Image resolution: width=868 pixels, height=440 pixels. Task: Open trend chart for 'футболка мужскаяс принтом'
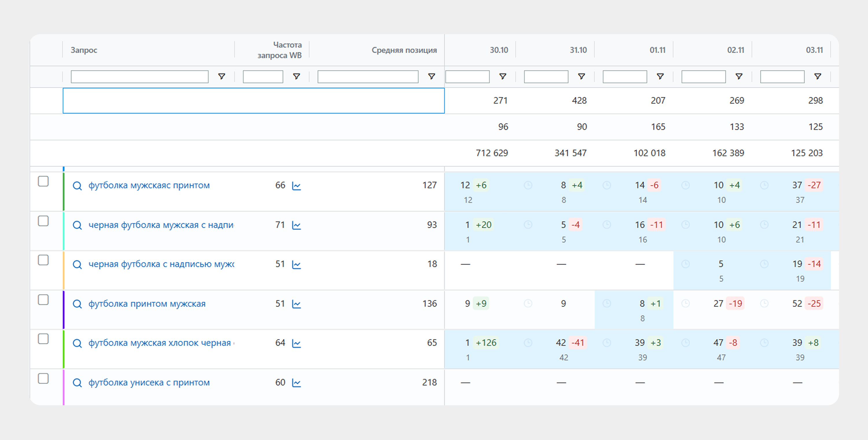pyautogui.click(x=296, y=186)
